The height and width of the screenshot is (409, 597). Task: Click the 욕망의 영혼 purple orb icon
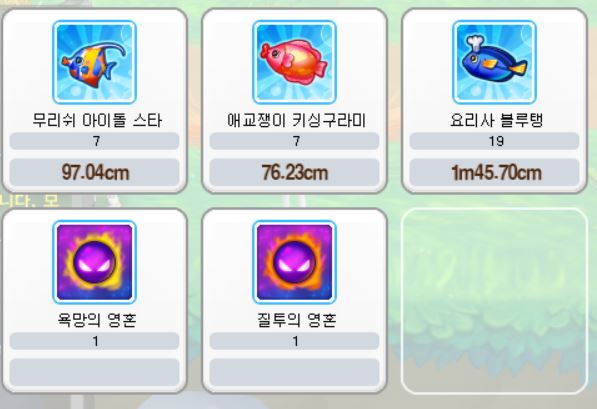coord(94,262)
